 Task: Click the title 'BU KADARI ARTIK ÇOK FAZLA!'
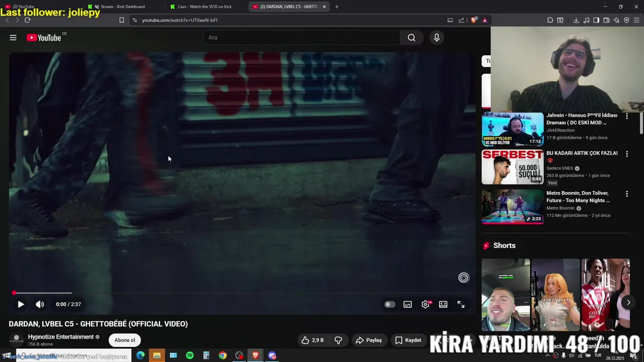(582, 153)
